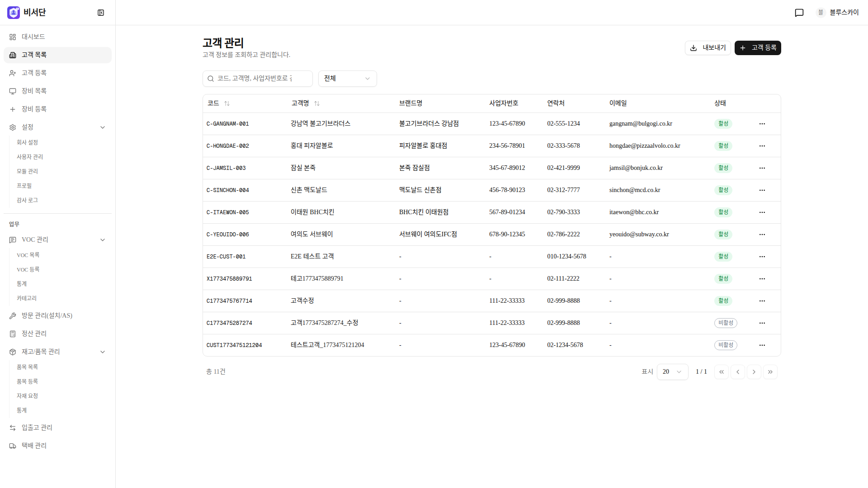Open 품목 등록 submenu item

click(27, 382)
